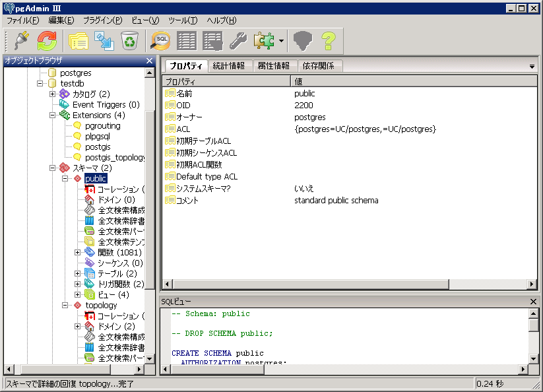Open the maintenance wrench icon
This screenshot has width=543, height=392.
pos(238,41)
